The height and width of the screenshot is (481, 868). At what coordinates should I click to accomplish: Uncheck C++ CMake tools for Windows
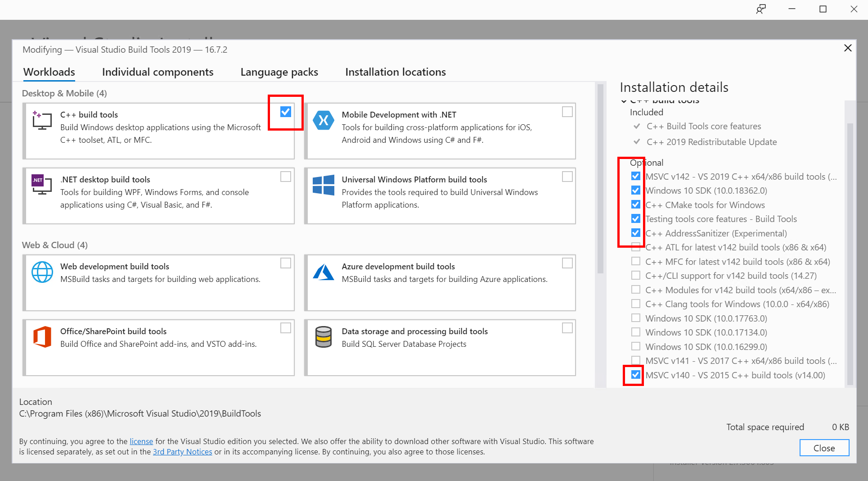point(636,204)
